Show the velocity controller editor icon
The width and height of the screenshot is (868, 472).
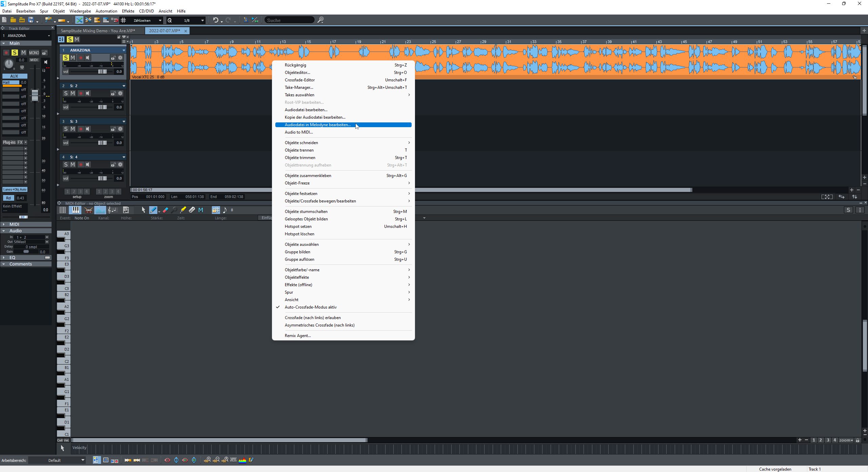pos(100,210)
